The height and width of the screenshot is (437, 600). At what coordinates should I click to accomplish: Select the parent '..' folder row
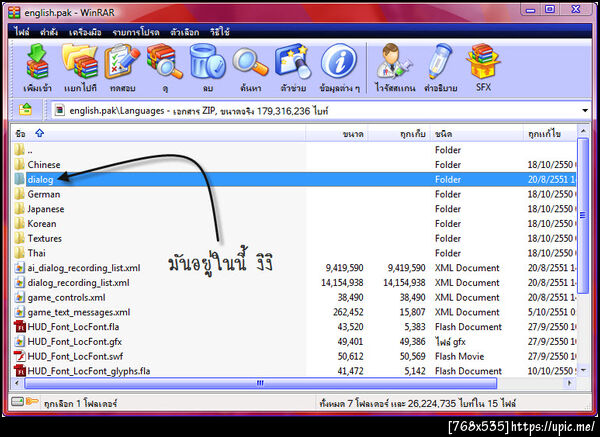[294, 150]
